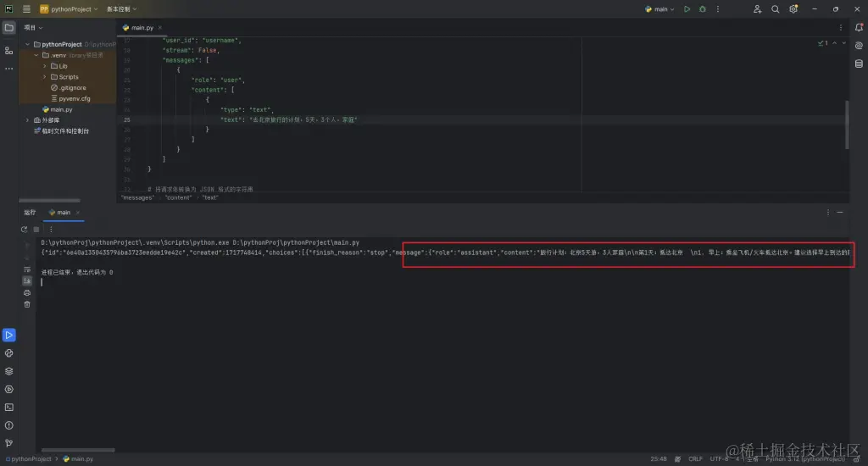Open the Services tool window
Screen dimensions: 868x466
tap(8, 389)
